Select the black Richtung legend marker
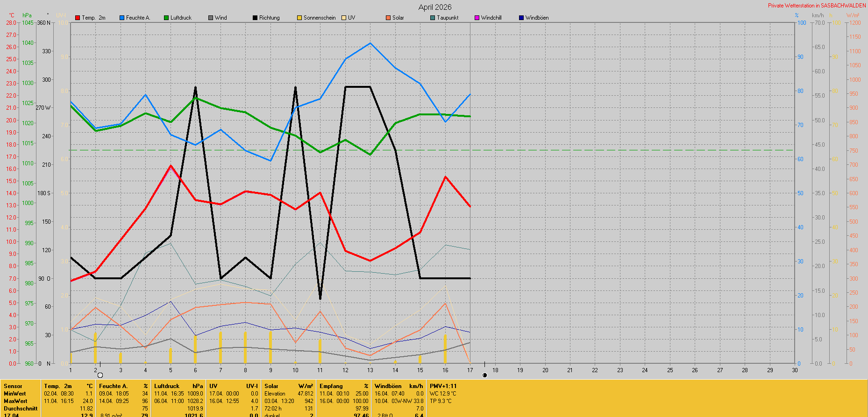This screenshot has width=868, height=417. tap(255, 18)
